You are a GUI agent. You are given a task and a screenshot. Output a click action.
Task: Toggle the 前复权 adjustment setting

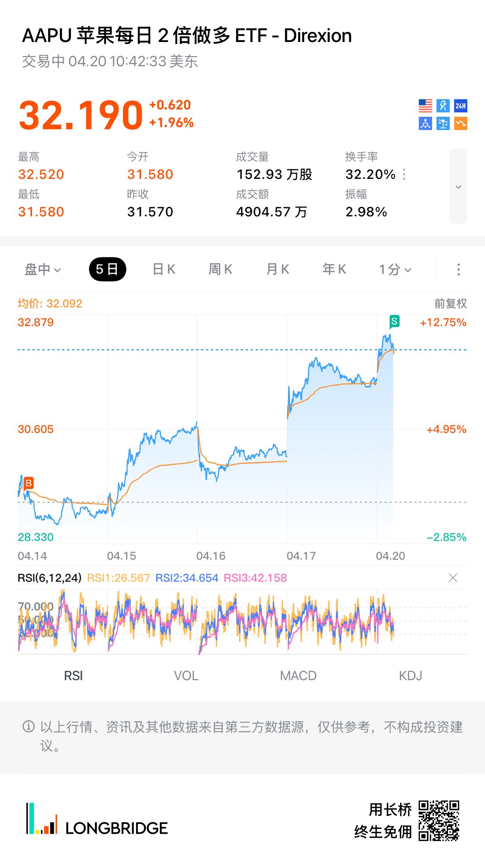pyautogui.click(x=450, y=303)
